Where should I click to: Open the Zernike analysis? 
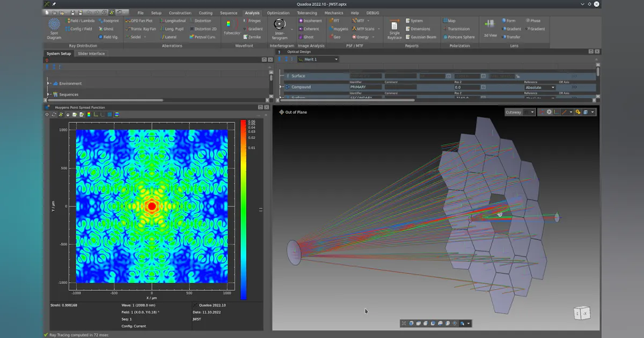click(x=253, y=37)
